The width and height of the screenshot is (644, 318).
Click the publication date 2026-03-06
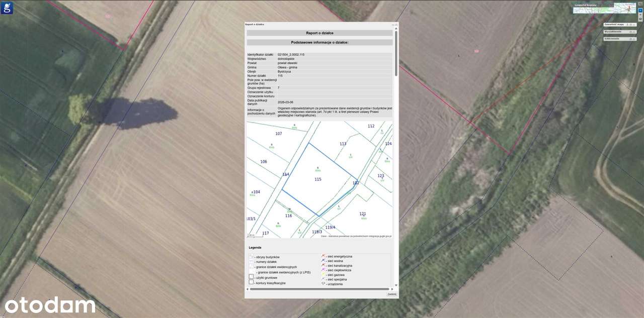click(x=286, y=102)
